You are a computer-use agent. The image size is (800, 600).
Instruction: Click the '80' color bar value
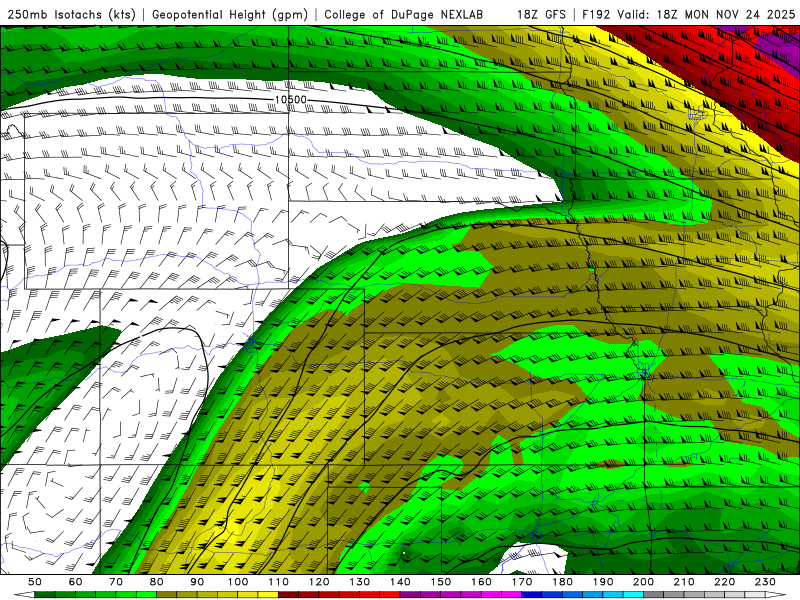(156, 582)
